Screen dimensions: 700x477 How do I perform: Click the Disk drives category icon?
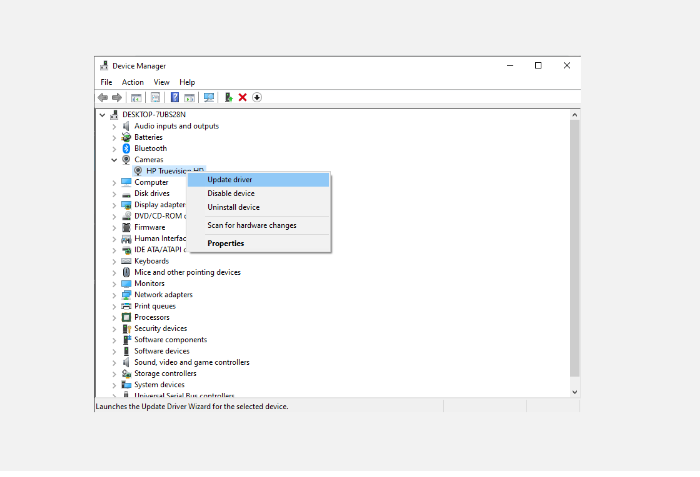[126, 194]
